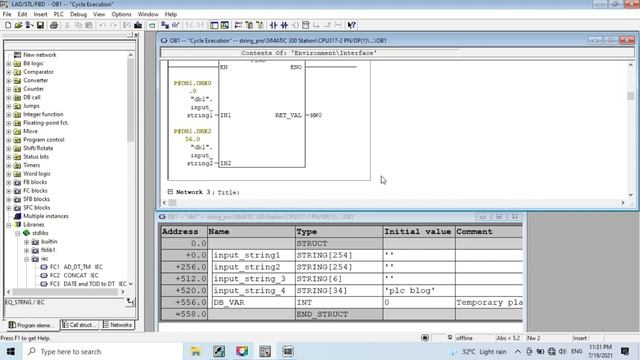640x360 pixels.
Task: Click the weather widget in taskbar
Action: (478, 351)
